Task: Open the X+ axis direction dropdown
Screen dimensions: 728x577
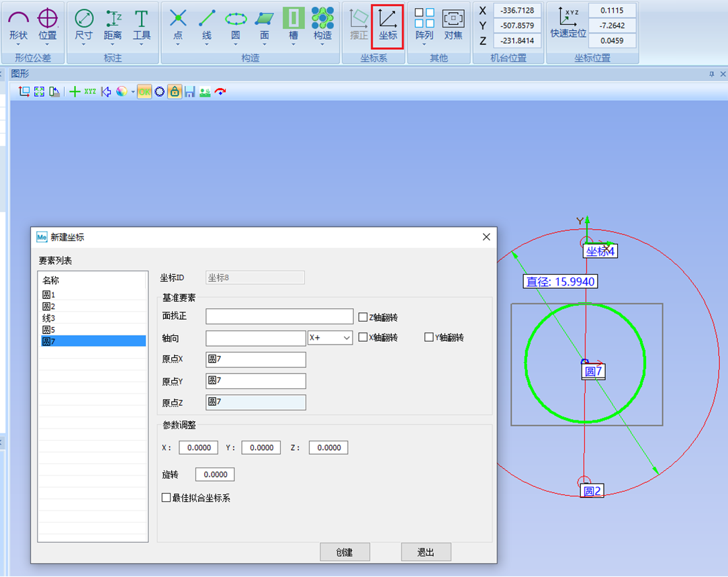Action: pyautogui.click(x=347, y=338)
